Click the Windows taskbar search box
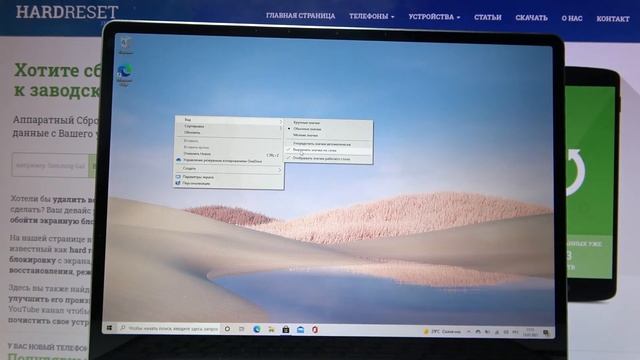This screenshot has width=640, height=360. tap(169, 328)
